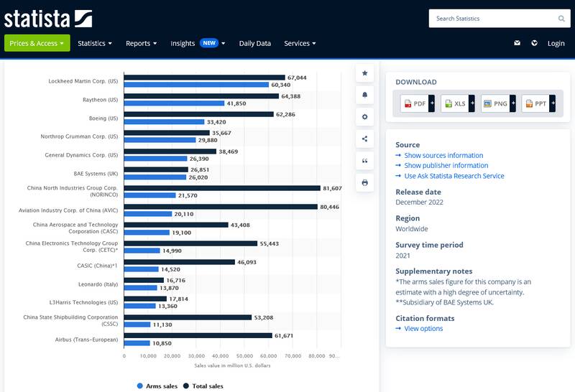Toggle Arms sales series in legend
575x392 pixels.
tap(157, 386)
